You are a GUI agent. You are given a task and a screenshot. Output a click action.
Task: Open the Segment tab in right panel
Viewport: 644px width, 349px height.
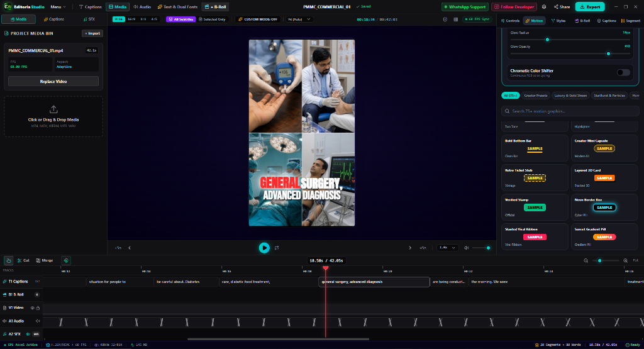631,21
